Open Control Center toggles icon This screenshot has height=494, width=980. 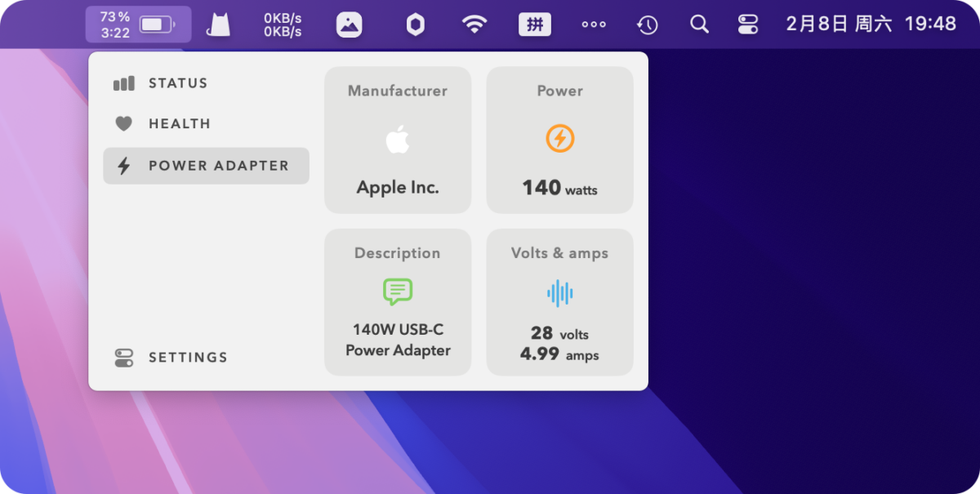pos(748,24)
